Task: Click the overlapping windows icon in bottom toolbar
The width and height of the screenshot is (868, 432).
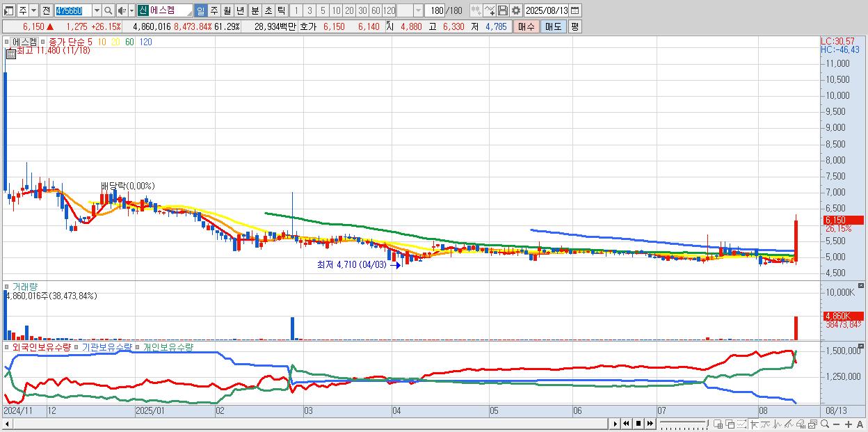Action: pos(730,424)
